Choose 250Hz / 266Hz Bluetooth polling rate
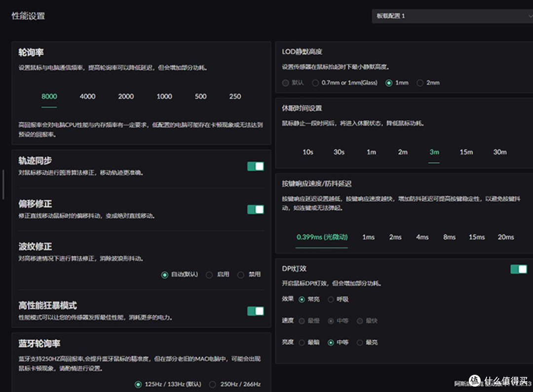The height and width of the screenshot is (392, 533). [x=213, y=385]
